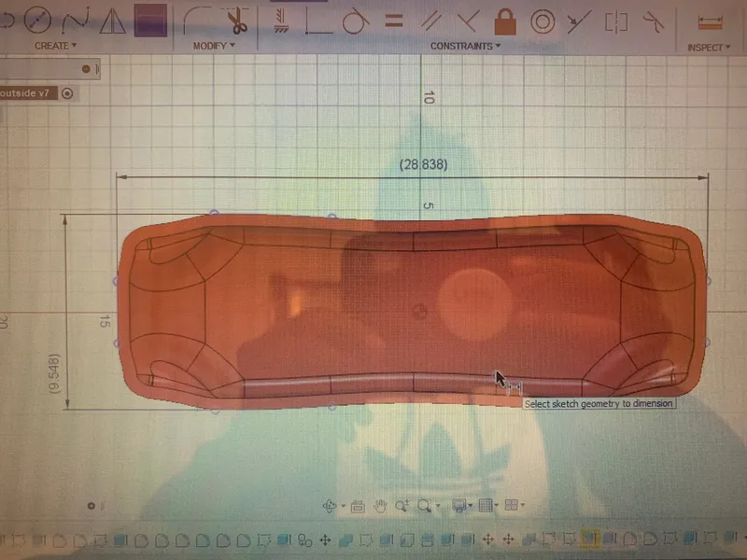Image resolution: width=747 pixels, height=560 pixels.
Task: Click the (28.838) width dimension
Action: (x=424, y=165)
